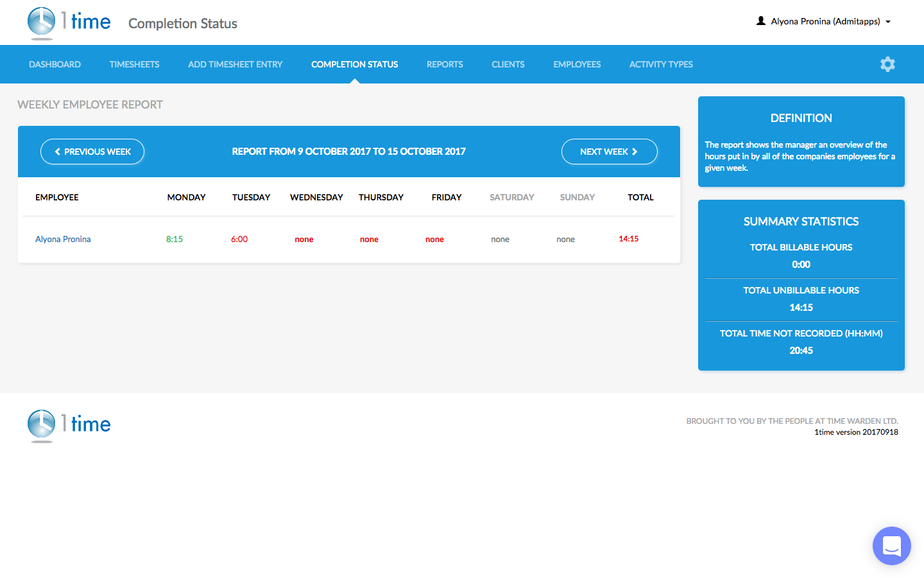
Task: Navigate to the Clients tab
Action: coord(508,64)
